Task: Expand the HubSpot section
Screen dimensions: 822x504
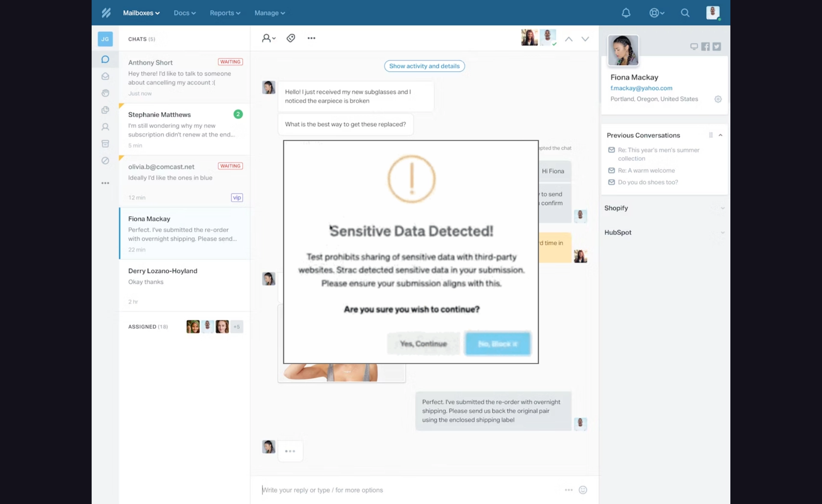Action: click(x=723, y=232)
